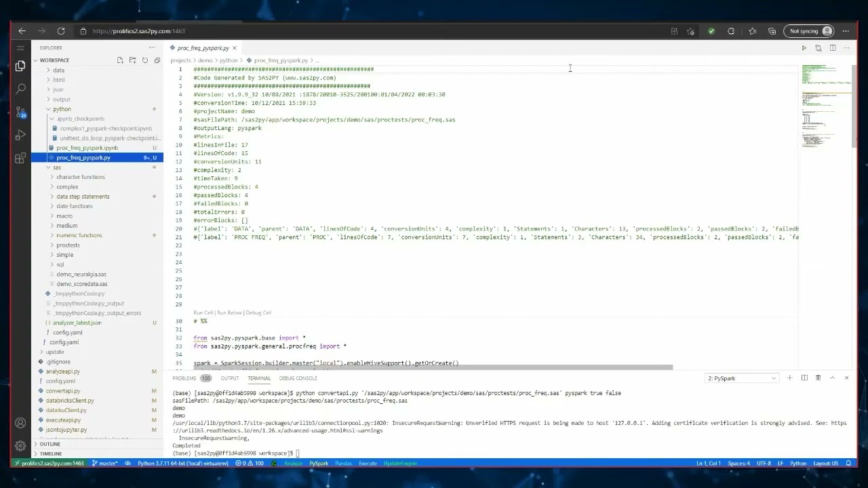The height and width of the screenshot is (488, 868).
Task: Close the proc_freq_pyspark.py tab
Action: pyautogui.click(x=235, y=48)
